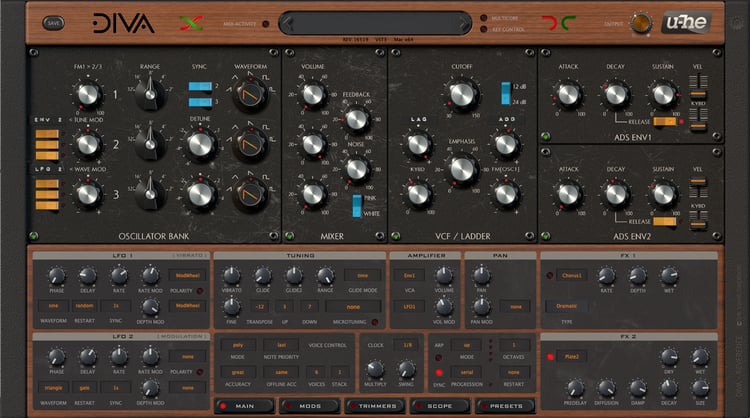Go to previous preset with left arrow
This screenshot has width=750, height=418.
coord(287,23)
